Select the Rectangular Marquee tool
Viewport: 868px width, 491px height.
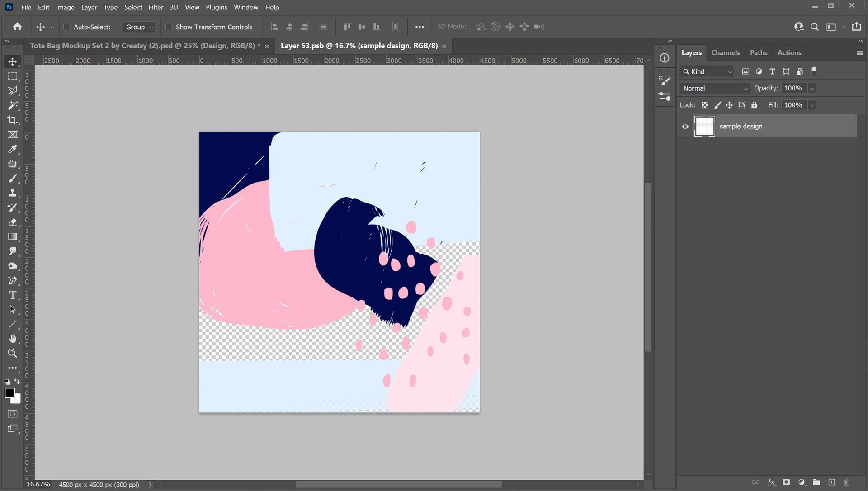tap(13, 76)
